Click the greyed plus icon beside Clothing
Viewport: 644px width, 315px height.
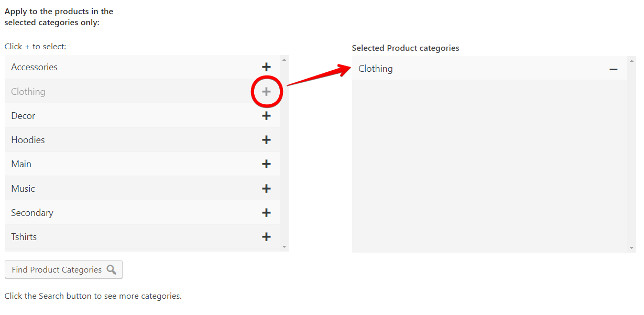pos(266,91)
